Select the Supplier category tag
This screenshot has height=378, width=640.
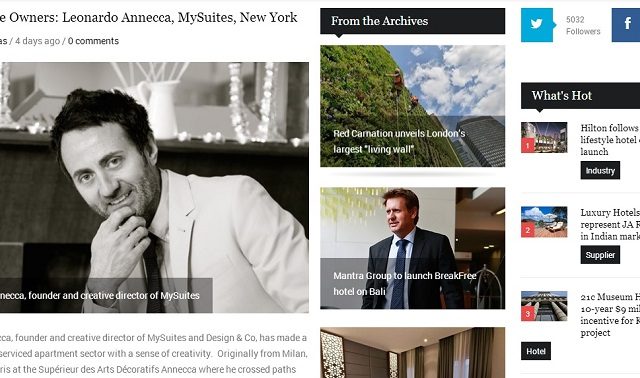tap(600, 255)
